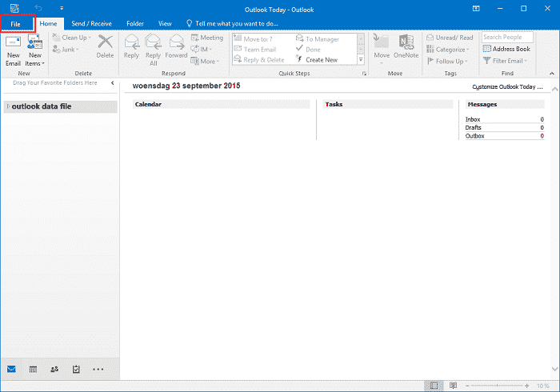The image size is (560, 392).
Task: Click the Undo quick access icon
Action: [x=38, y=8]
